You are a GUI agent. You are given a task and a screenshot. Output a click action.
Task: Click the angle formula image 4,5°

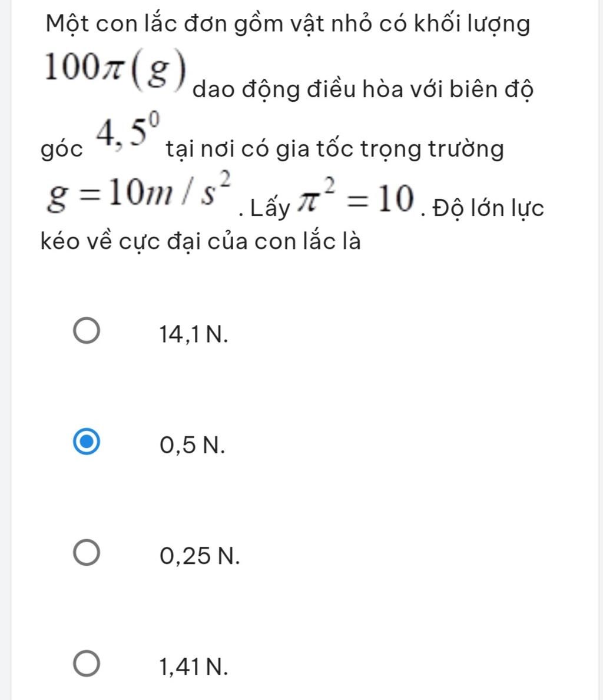coord(128,131)
